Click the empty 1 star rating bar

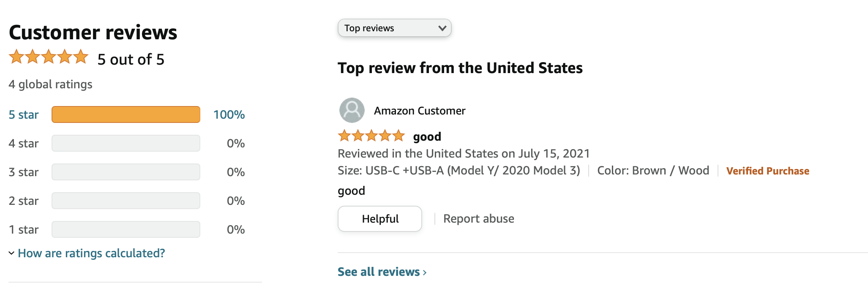coord(126,229)
